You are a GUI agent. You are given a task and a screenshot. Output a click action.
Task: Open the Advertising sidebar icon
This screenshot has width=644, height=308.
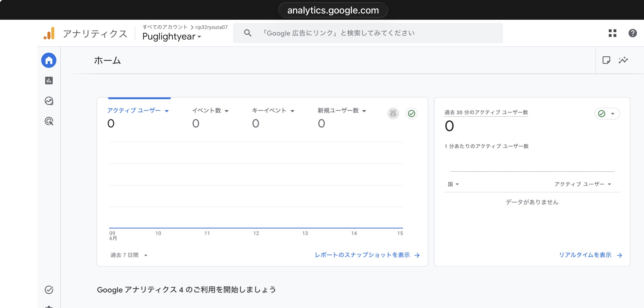click(x=49, y=121)
